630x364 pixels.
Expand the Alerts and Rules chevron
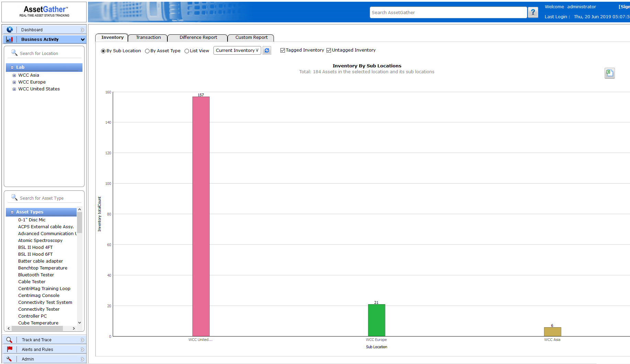tap(82, 350)
